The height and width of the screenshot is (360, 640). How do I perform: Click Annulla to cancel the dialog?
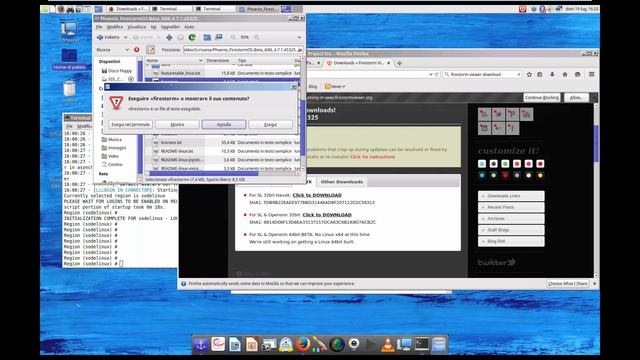point(224,124)
